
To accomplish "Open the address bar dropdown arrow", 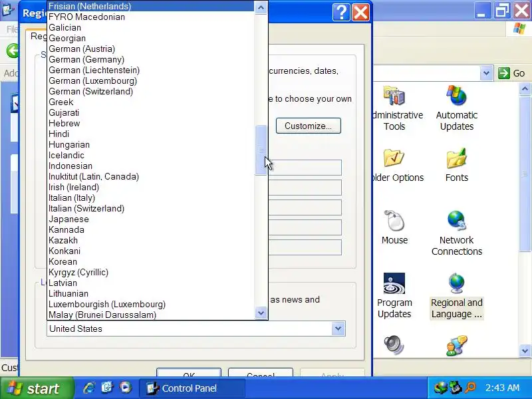I will [486, 73].
